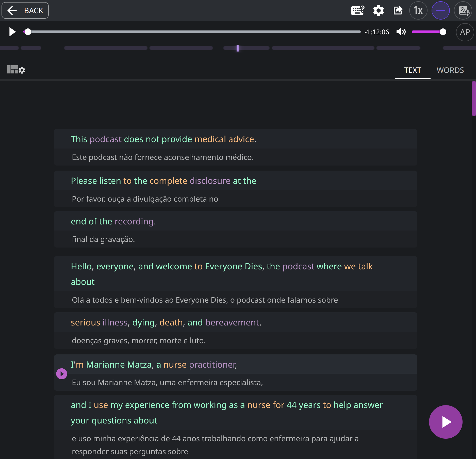Click the word 'bereavement'

(232, 322)
